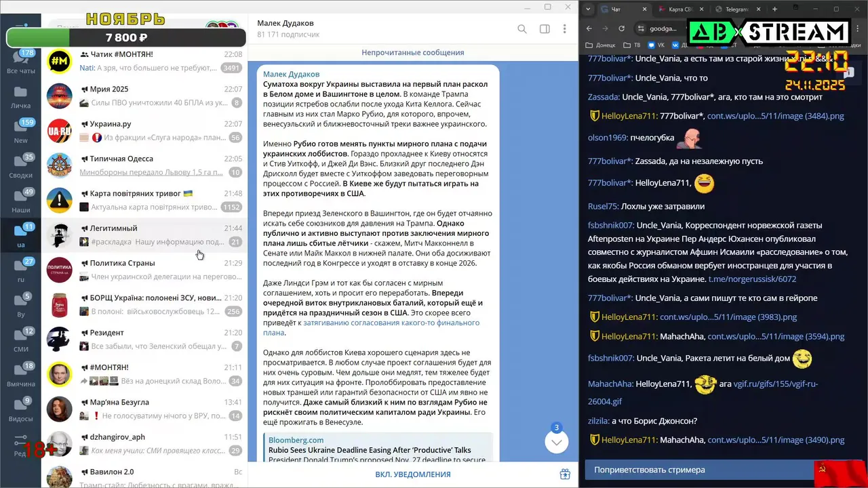
Task: Open the 'By' chat folder
Action: (x=20, y=306)
